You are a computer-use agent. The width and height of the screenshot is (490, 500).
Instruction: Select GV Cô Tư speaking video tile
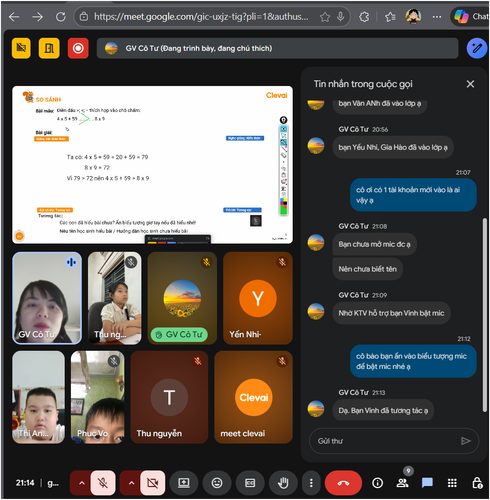tap(47, 298)
